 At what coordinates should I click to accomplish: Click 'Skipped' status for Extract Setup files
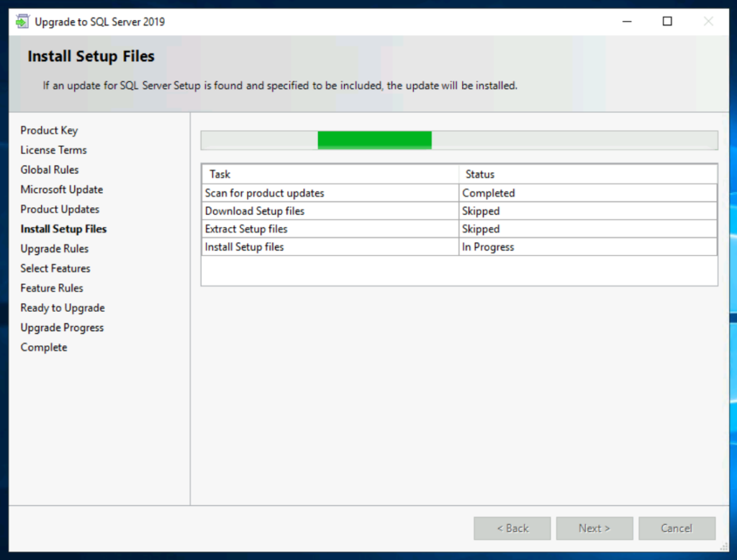click(x=588, y=229)
